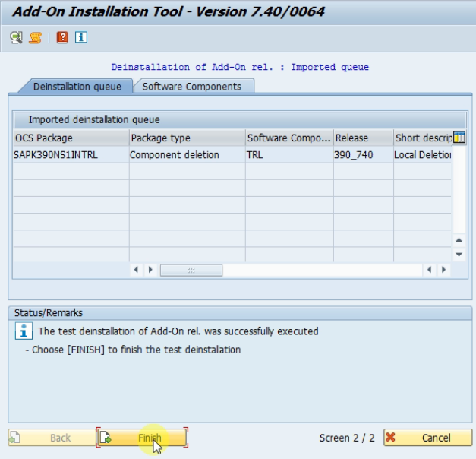Click the magnifier display icon in toolbar

pyautogui.click(x=16, y=37)
